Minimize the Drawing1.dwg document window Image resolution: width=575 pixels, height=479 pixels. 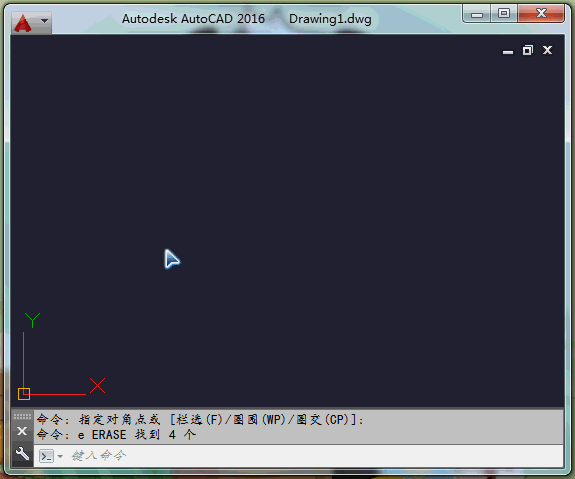coord(508,51)
